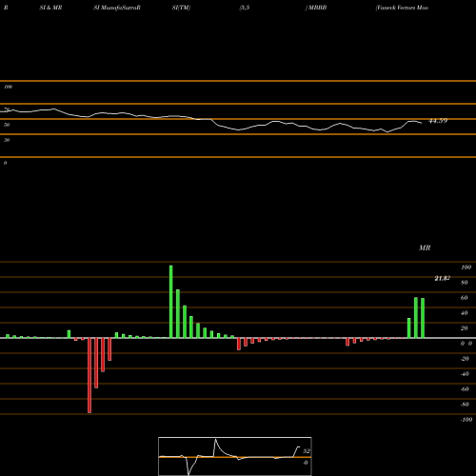
Task: Open the mini overview chart thumbnail
Action: pyautogui.click(x=235, y=456)
